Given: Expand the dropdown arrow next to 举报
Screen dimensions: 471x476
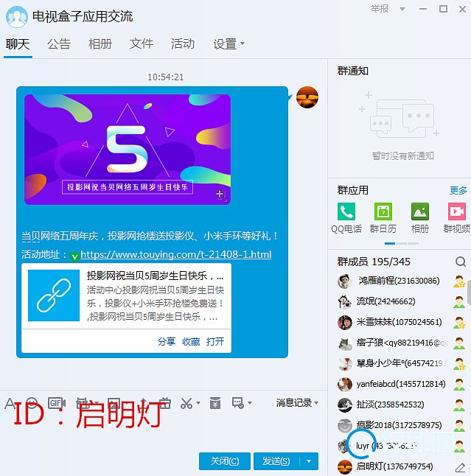Looking at the screenshot, I should point(402,9).
